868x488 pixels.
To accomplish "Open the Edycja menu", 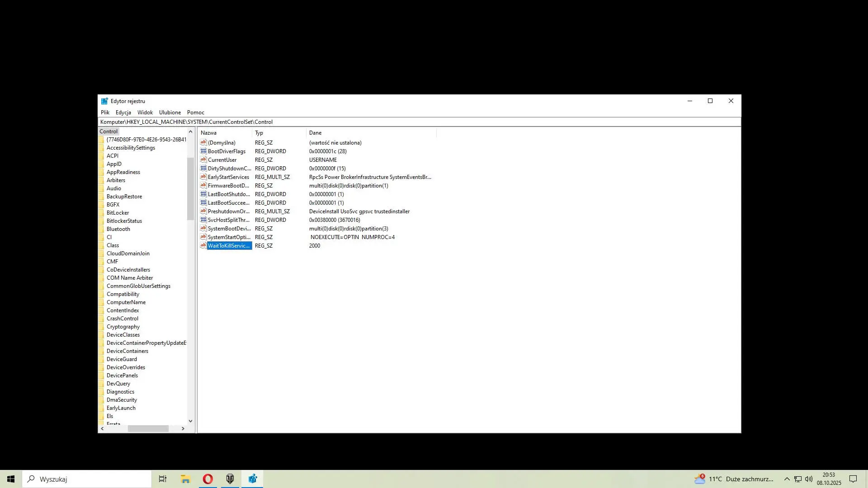I will tap(123, 113).
